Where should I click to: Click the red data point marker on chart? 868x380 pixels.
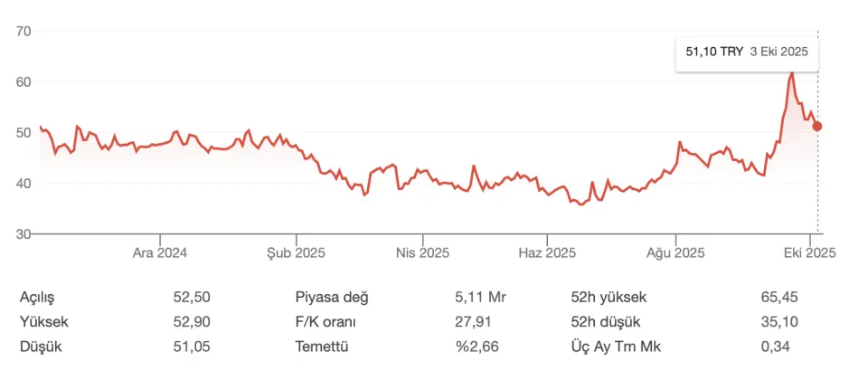(x=817, y=126)
